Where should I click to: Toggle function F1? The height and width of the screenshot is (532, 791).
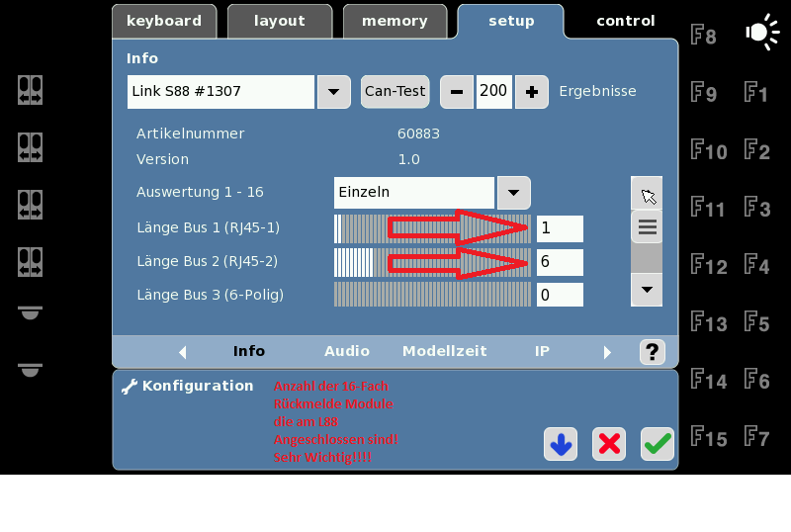tap(756, 94)
